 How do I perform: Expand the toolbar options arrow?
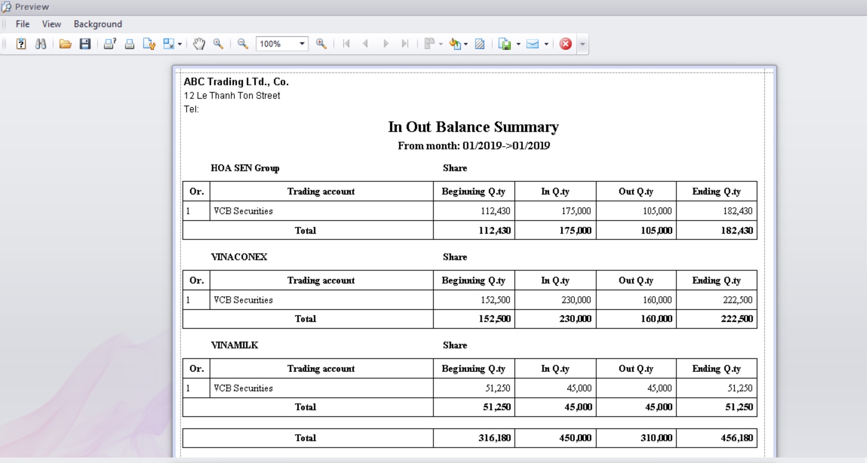pyautogui.click(x=583, y=44)
